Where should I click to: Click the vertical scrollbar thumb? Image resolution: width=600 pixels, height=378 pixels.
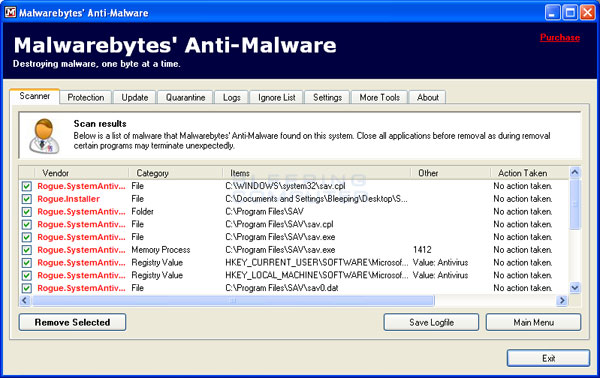(x=575, y=204)
